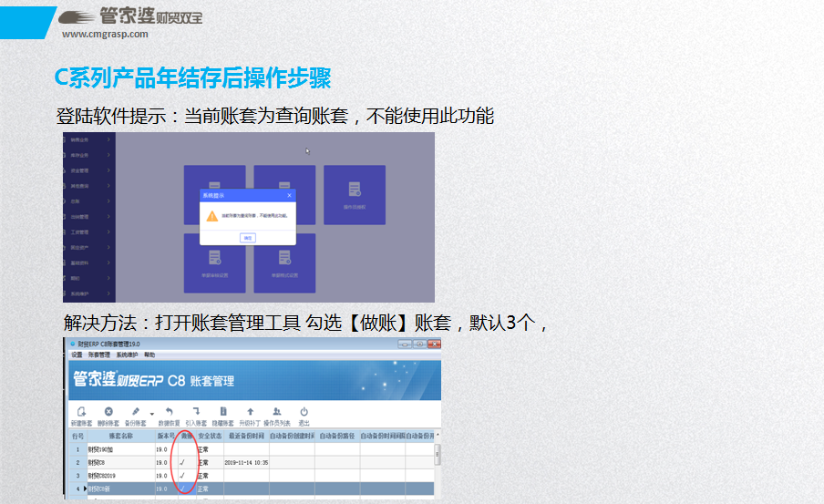The width and height of the screenshot is (824, 504).
Task: Open the 账套管理 menu
Action: [98, 355]
